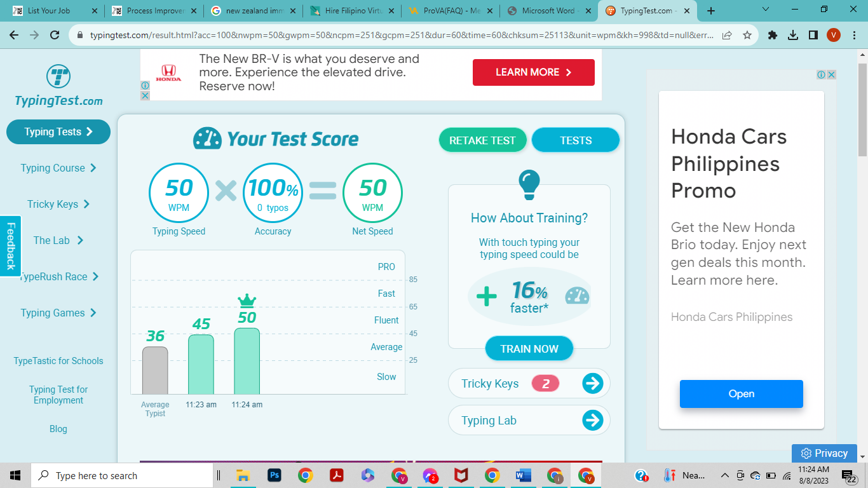Open the Chrome three-dot menu

point(853,36)
